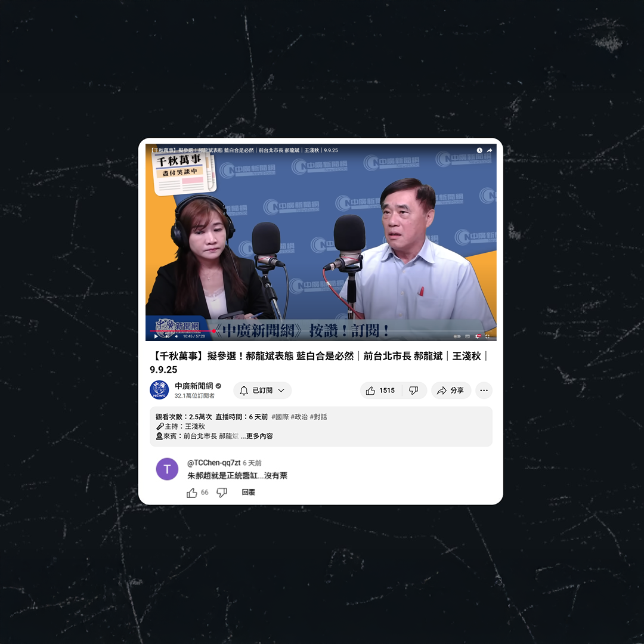Mute the video using the speaker icon
The height and width of the screenshot is (644, 644).
[x=177, y=336]
